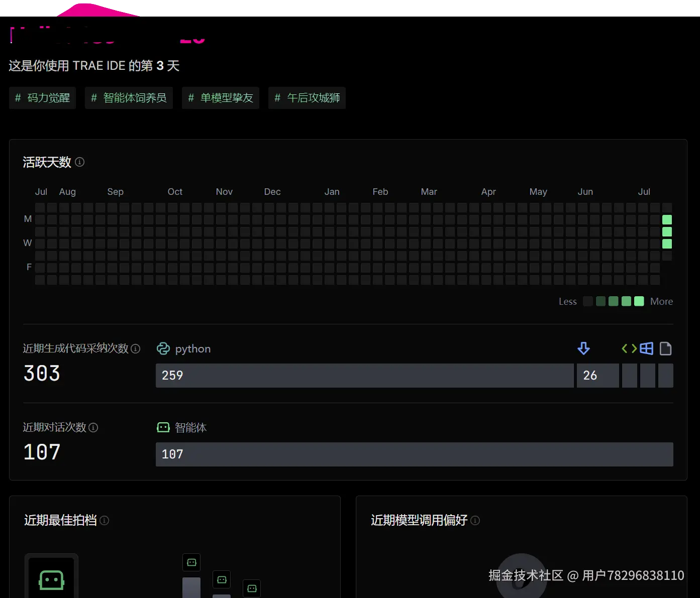Click the 单模型挚友 tag

pyautogui.click(x=220, y=98)
